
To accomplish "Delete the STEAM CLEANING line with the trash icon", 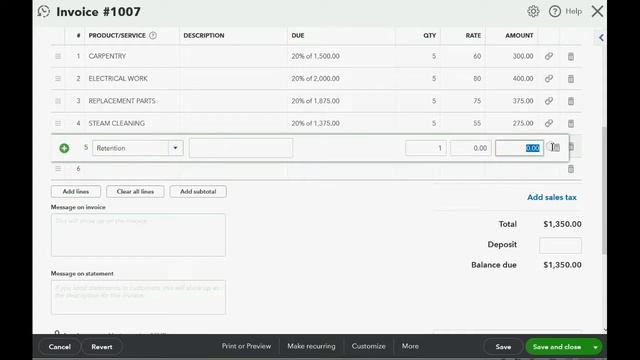I will pos(571,123).
